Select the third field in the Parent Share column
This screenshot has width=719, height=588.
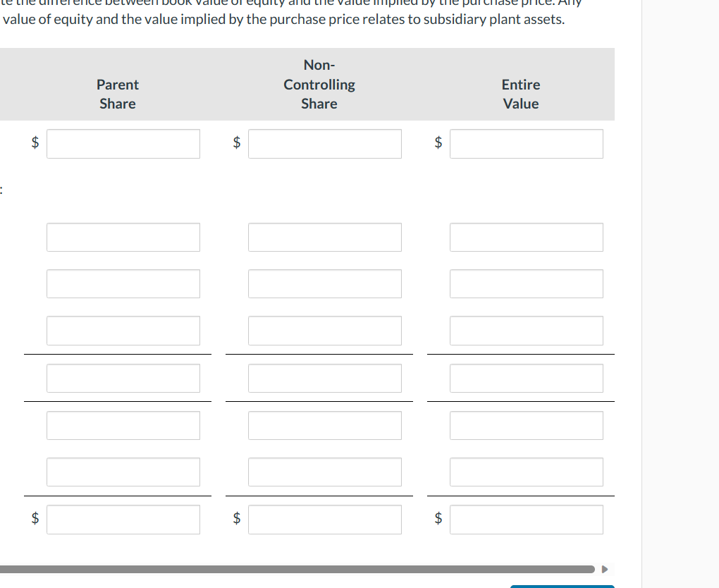coord(123,331)
